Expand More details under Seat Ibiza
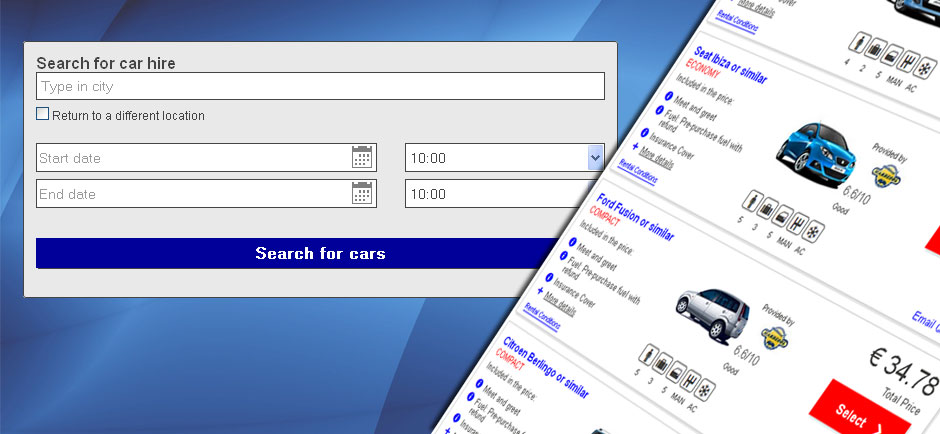 [656, 157]
